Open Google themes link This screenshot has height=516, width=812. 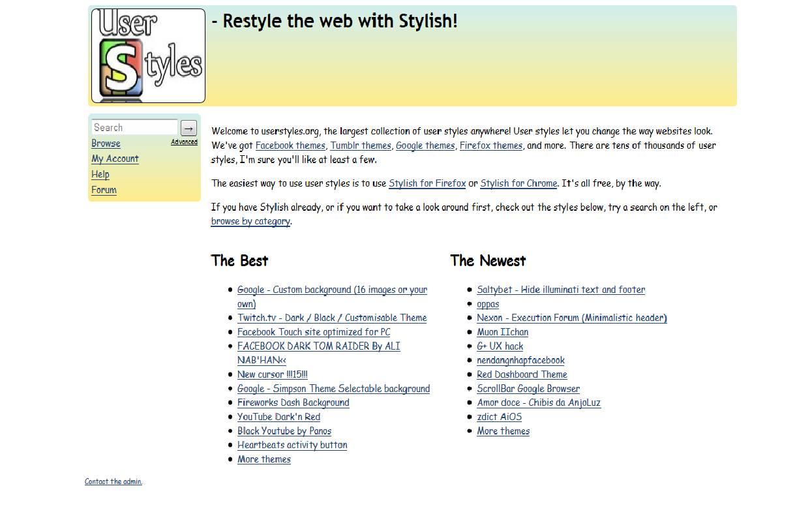pyautogui.click(x=425, y=145)
